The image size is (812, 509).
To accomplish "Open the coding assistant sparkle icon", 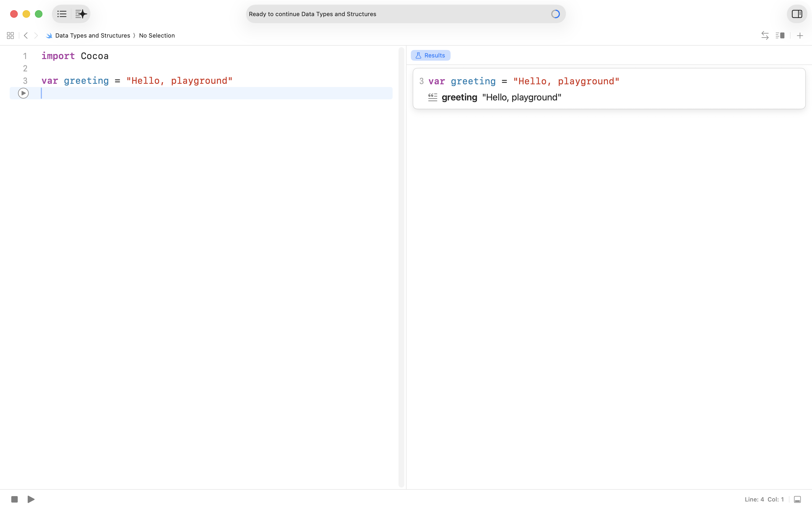I will [81, 14].
